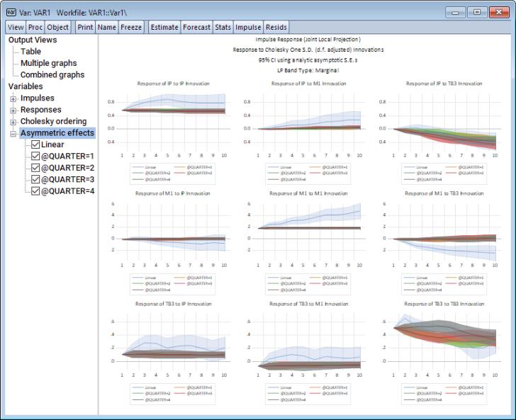Open the Impulse settings button

(248, 27)
